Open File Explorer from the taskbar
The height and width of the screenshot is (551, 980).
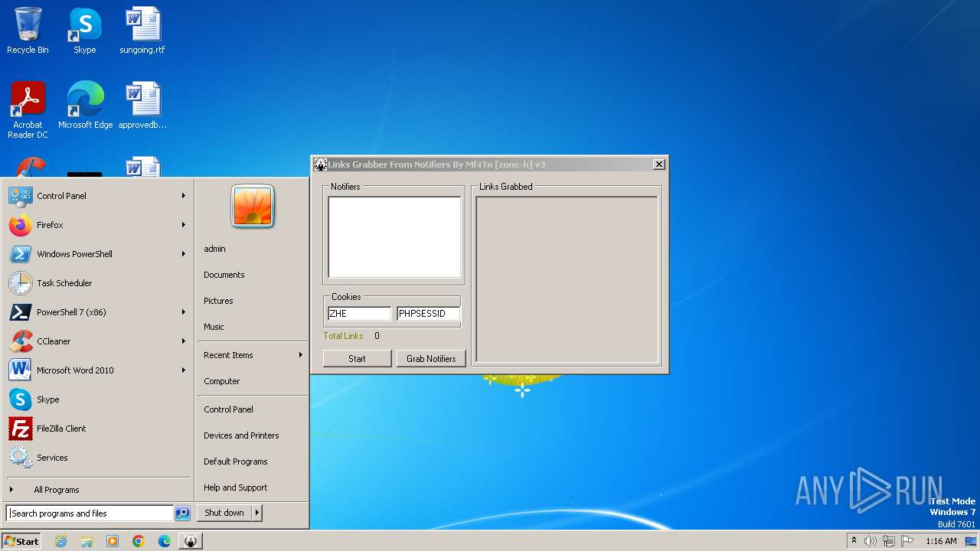pyautogui.click(x=87, y=541)
